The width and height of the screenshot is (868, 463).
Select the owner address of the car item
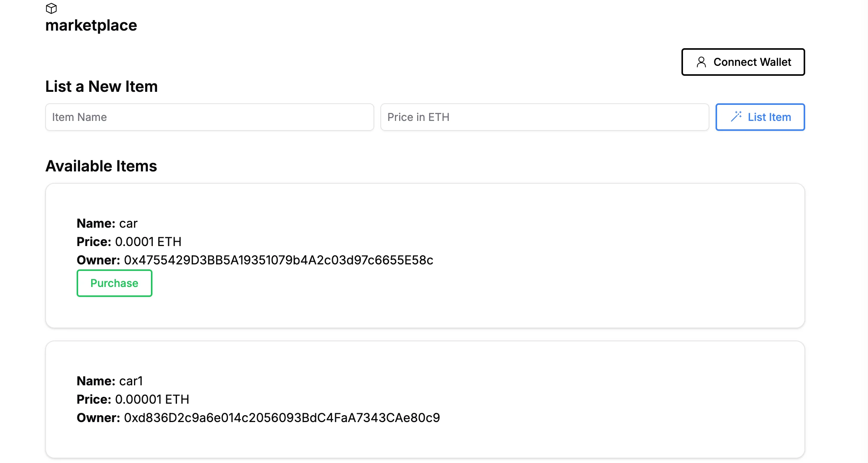pos(279,260)
